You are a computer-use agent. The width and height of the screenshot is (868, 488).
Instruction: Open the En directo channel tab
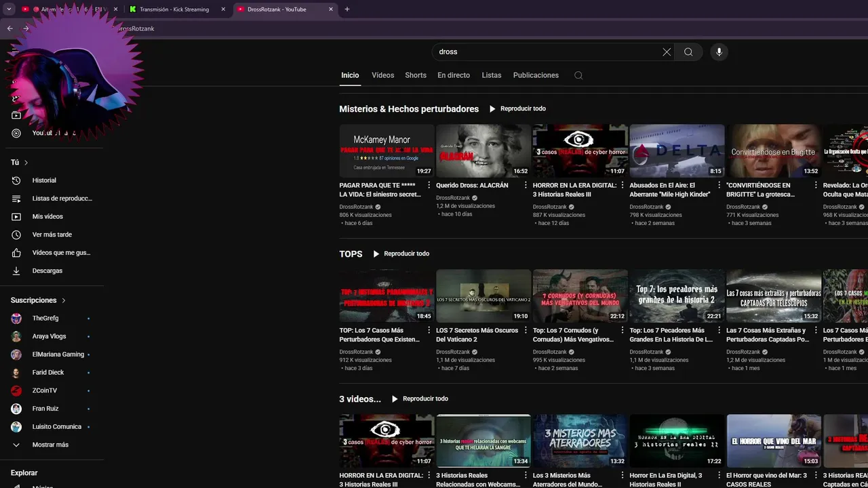coord(454,75)
